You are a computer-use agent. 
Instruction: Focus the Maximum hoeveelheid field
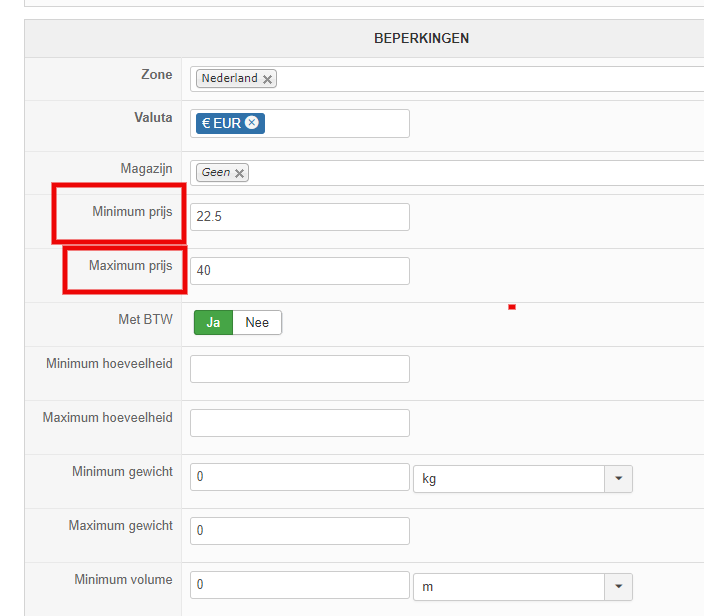(x=300, y=423)
